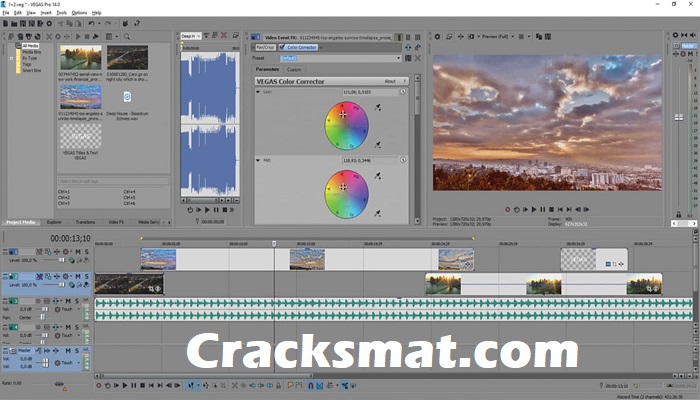Click the Low value field 111,06; 0,5103

(x=370, y=92)
